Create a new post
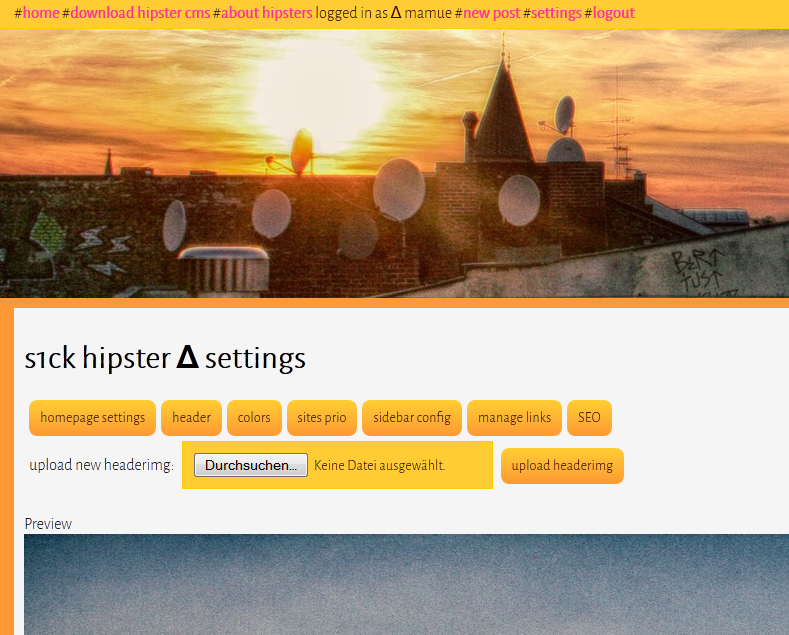789x635 pixels. [492, 13]
